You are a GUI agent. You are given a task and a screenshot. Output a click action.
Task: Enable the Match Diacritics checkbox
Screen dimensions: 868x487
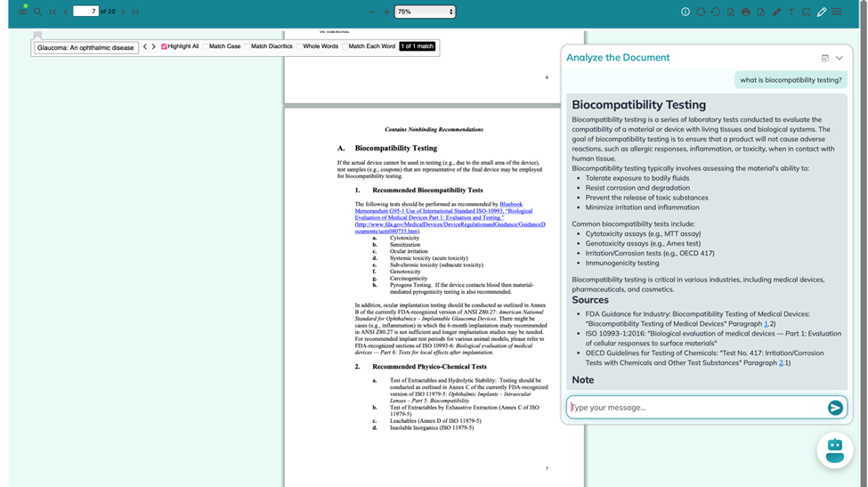click(x=247, y=46)
